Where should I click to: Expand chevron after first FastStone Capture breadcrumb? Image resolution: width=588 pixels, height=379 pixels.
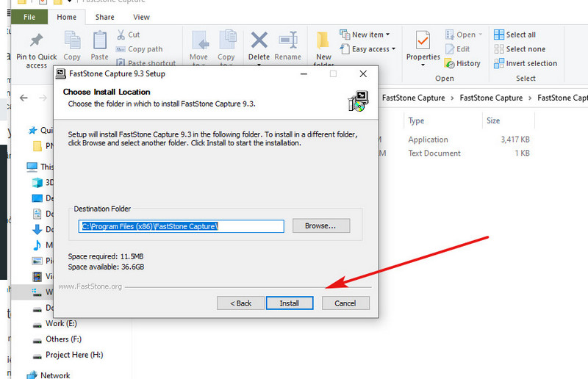pyautogui.click(x=452, y=98)
